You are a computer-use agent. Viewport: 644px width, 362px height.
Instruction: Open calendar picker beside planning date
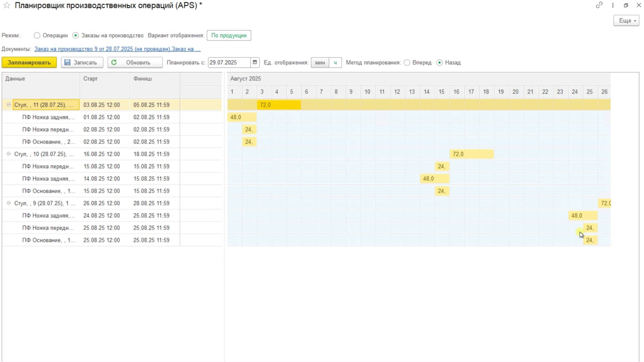pyautogui.click(x=255, y=62)
